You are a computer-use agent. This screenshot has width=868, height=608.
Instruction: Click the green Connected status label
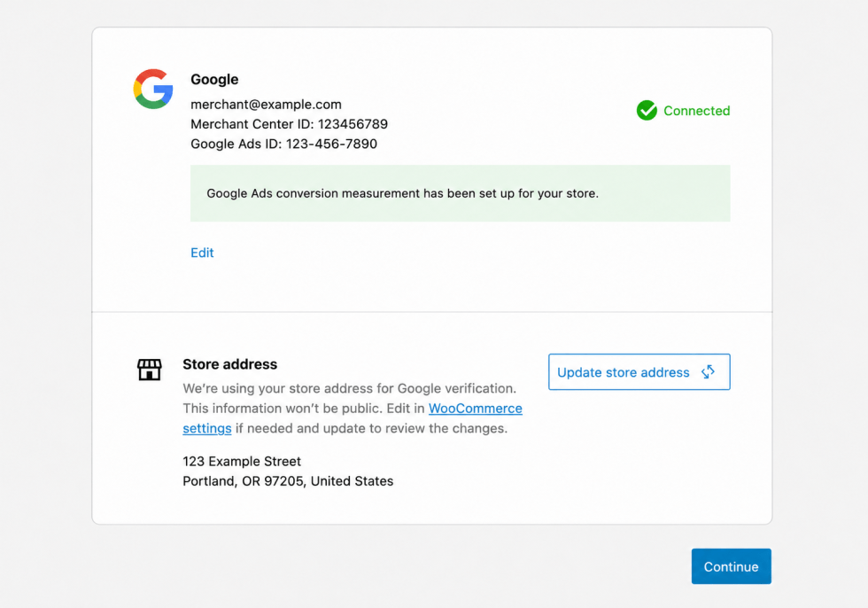[x=696, y=111]
